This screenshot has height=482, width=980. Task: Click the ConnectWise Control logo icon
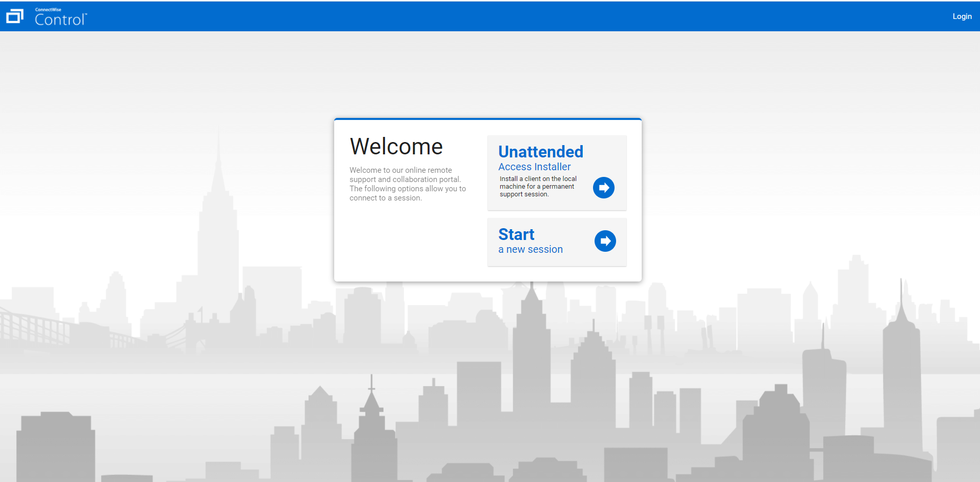coord(14,16)
